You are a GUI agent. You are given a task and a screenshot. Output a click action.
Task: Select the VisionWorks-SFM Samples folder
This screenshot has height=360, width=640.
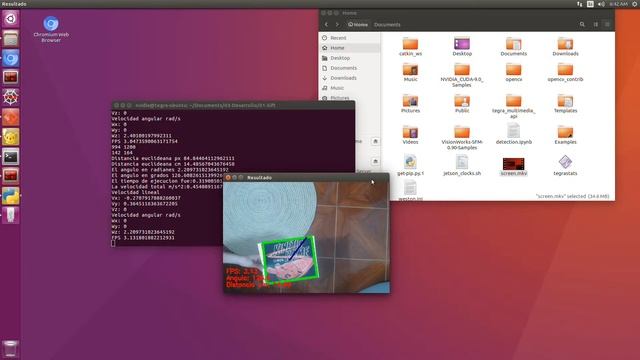click(x=462, y=138)
